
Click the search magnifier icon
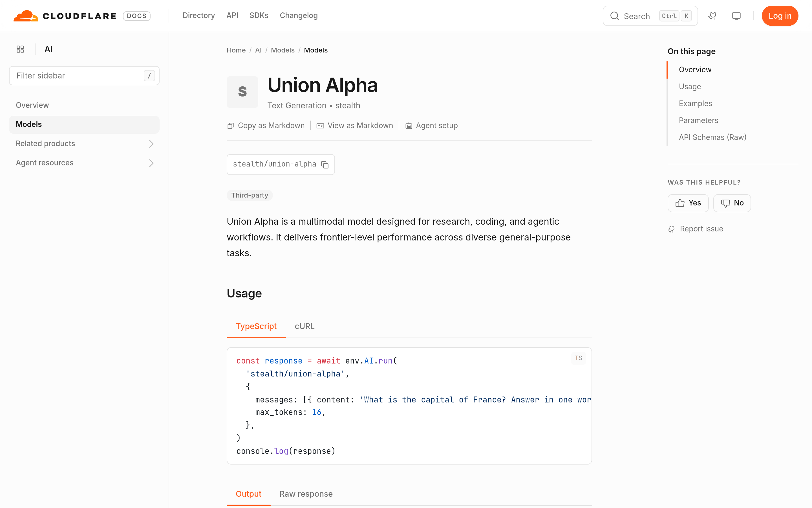[614, 16]
